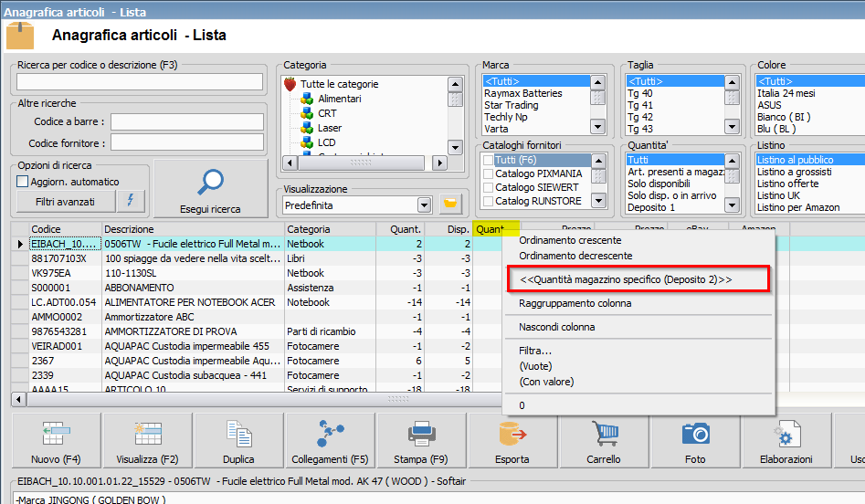This screenshot has width=865, height=504.
Task: Click the Foto camera button
Action: [x=696, y=440]
